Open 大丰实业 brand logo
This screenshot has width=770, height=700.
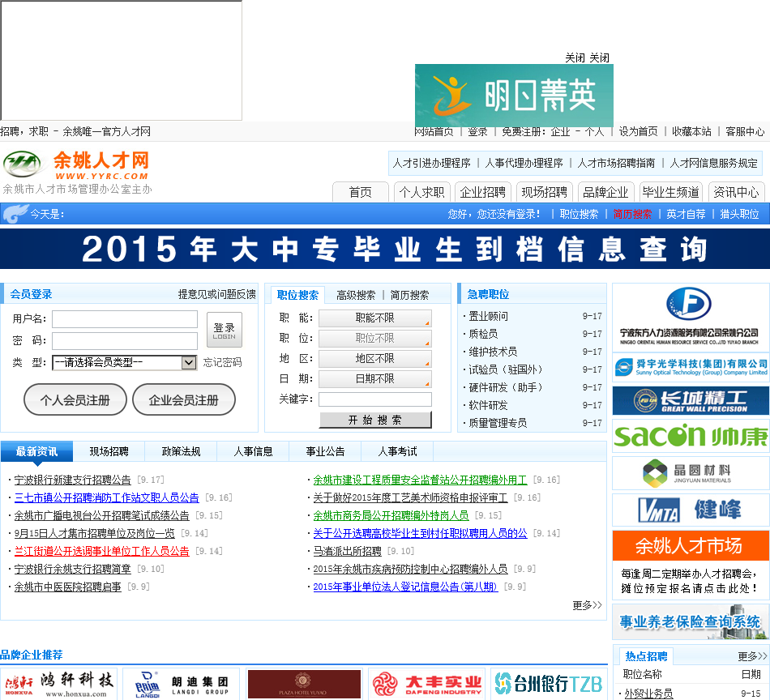[x=426, y=684]
